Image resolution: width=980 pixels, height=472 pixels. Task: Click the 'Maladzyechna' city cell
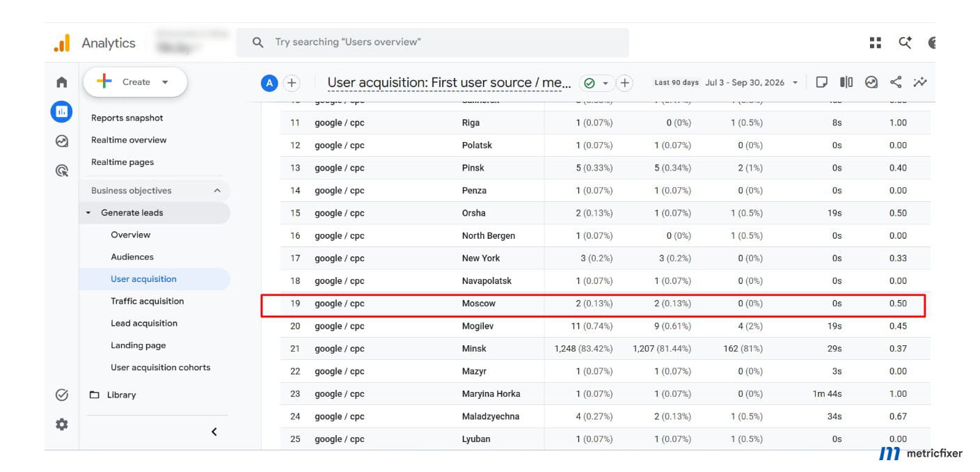491,416
